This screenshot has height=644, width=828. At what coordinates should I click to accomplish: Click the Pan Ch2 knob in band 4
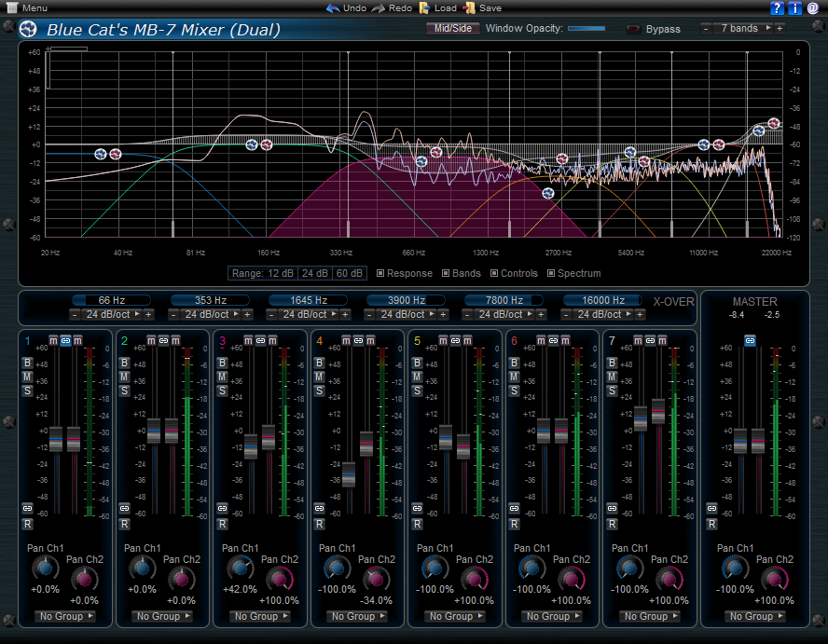coord(376,580)
